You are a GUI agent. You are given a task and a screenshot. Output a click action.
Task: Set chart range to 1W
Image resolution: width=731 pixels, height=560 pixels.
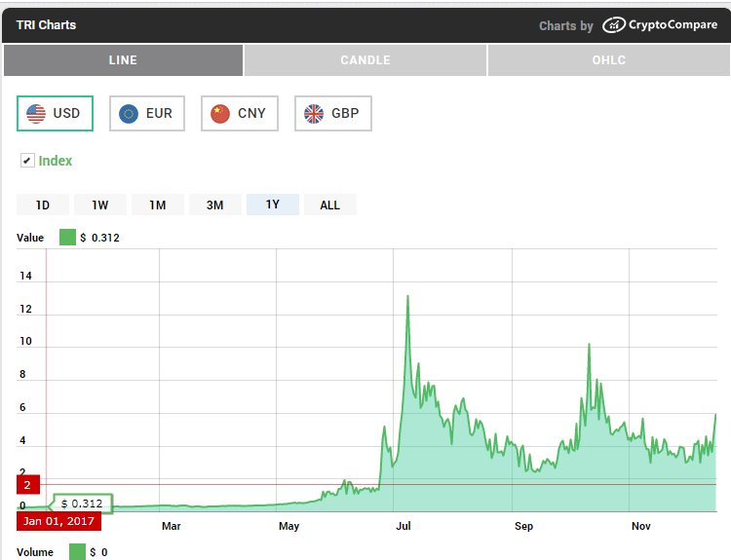(x=99, y=205)
